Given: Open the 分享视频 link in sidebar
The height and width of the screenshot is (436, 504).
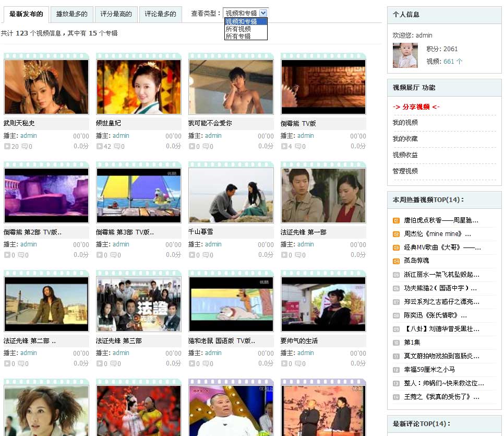Looking at the screenshot, I should (x=416, y=107).
